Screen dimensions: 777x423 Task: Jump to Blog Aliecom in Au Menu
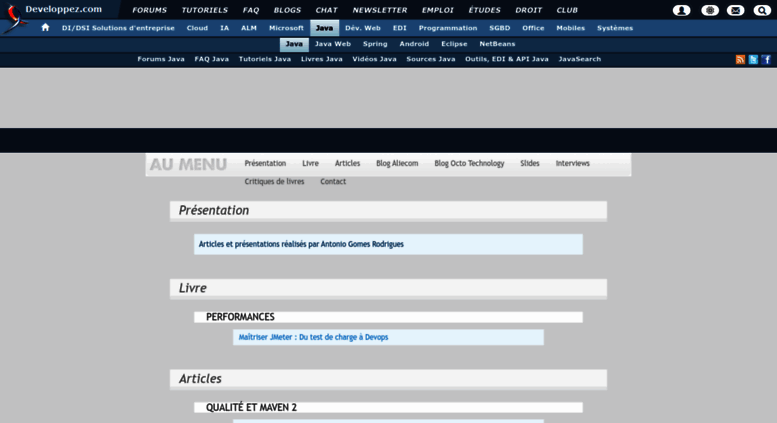(397, 163)
